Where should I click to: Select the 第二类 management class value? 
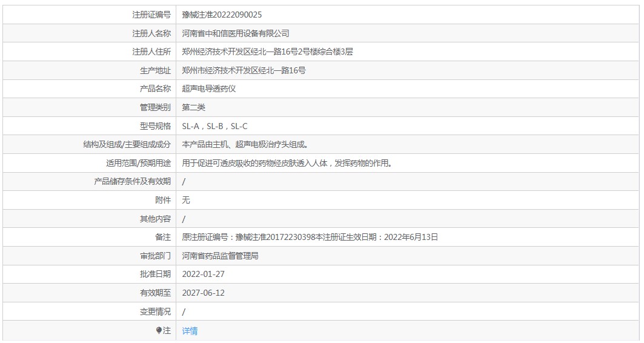tap(193, 108)
